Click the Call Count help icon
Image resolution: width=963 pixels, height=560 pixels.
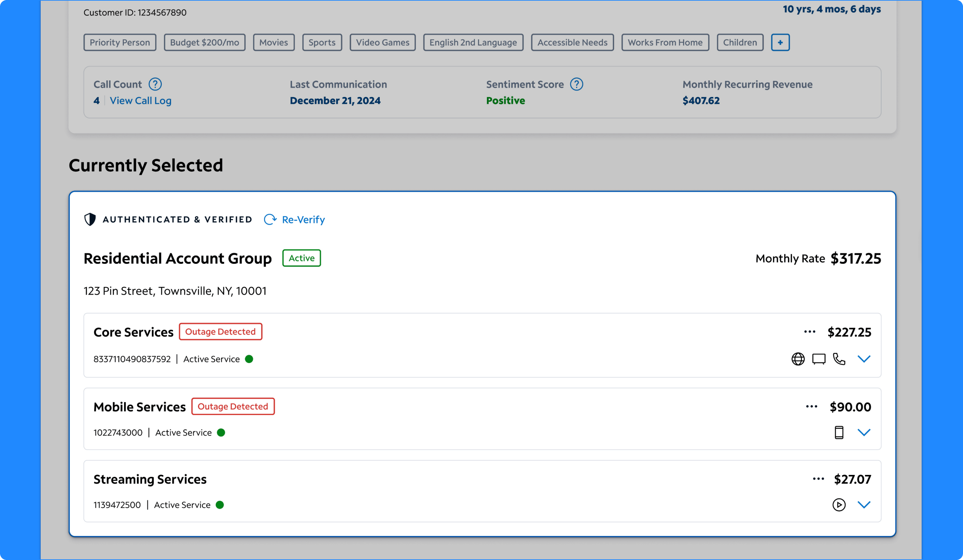tap(155, 84)
